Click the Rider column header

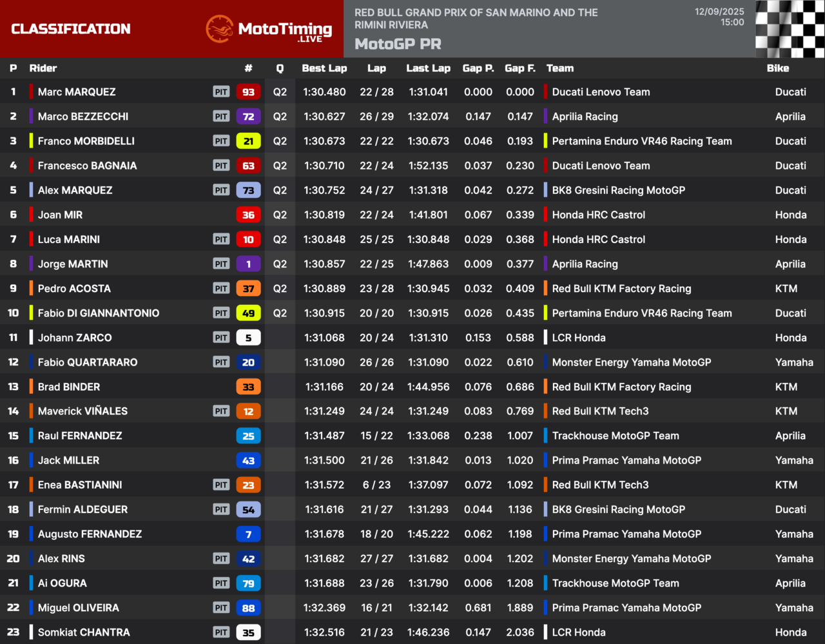[x=43, y=68]
